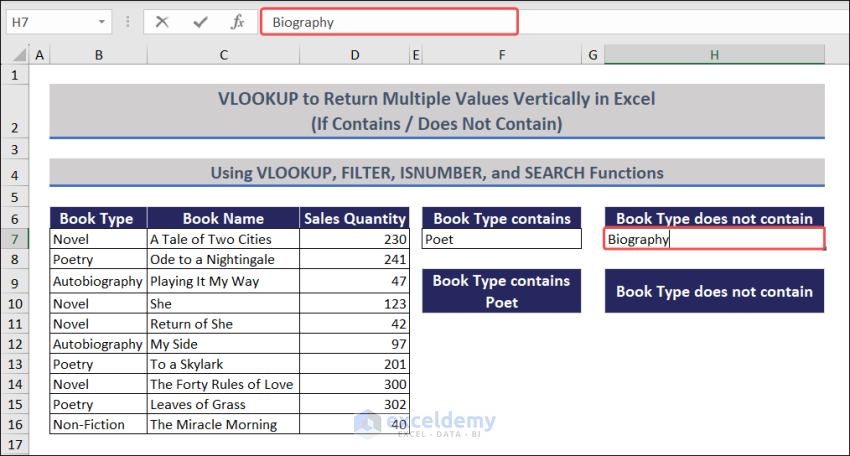
Task: Click the Book Name table header
Action: pyautogui.click(x=223, y=218)
